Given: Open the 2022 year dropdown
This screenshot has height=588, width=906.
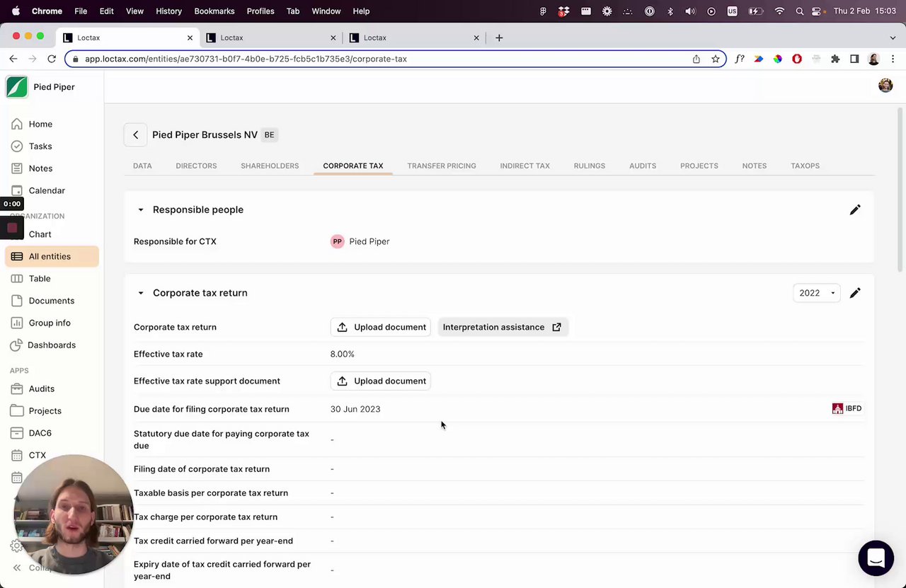Looking at the screenshot, I should click(x=817, y=293).
